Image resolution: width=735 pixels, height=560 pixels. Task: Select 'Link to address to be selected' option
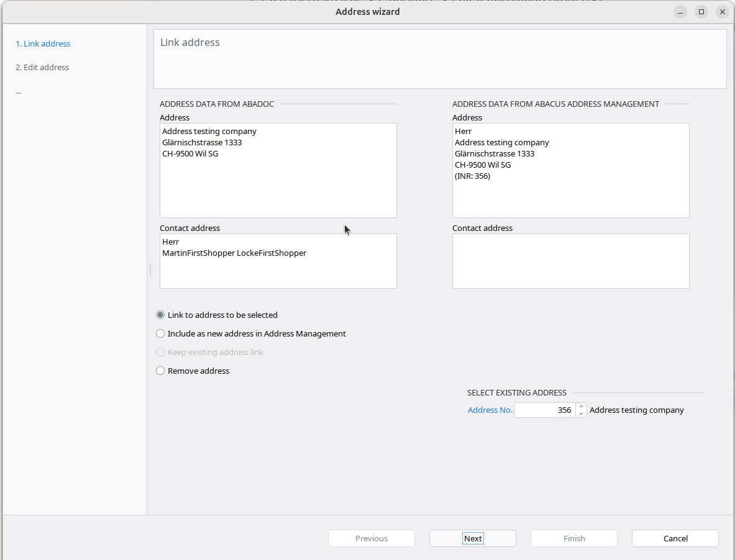(x=160, y=315)
